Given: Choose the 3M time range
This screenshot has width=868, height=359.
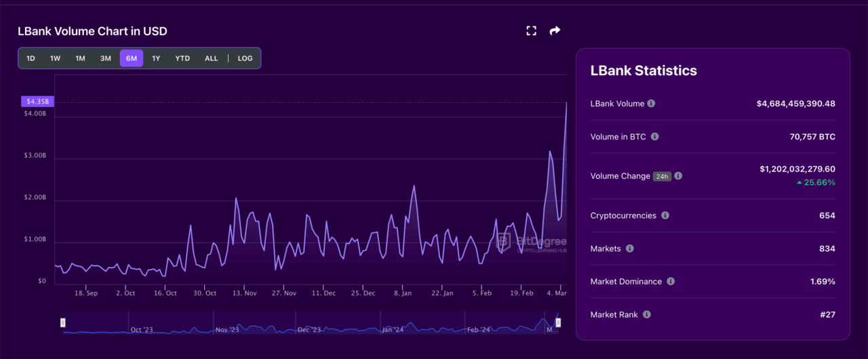Looking at the screenshot, I should [x=106, y=58].
